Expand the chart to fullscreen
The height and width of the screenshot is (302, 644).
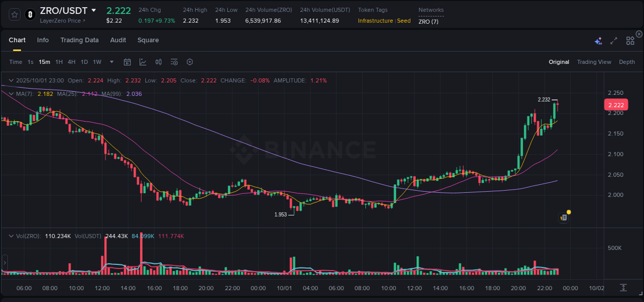(613, 40)
